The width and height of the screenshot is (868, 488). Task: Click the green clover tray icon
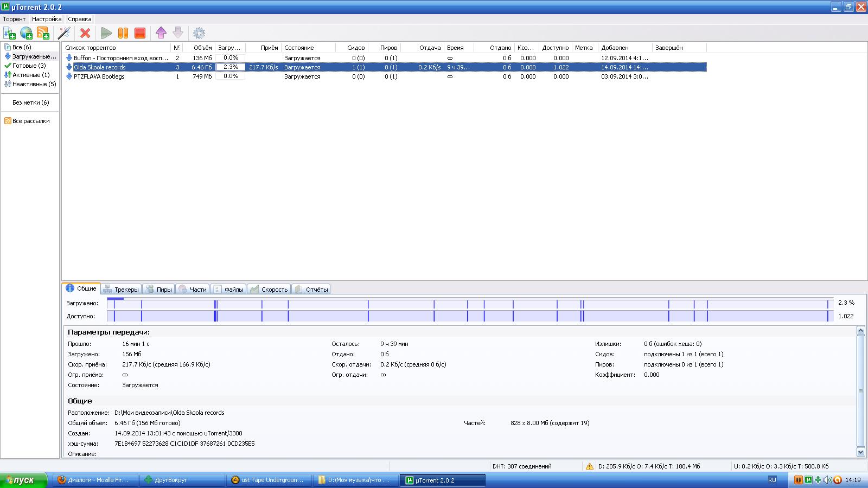click(x=818, y=480)
